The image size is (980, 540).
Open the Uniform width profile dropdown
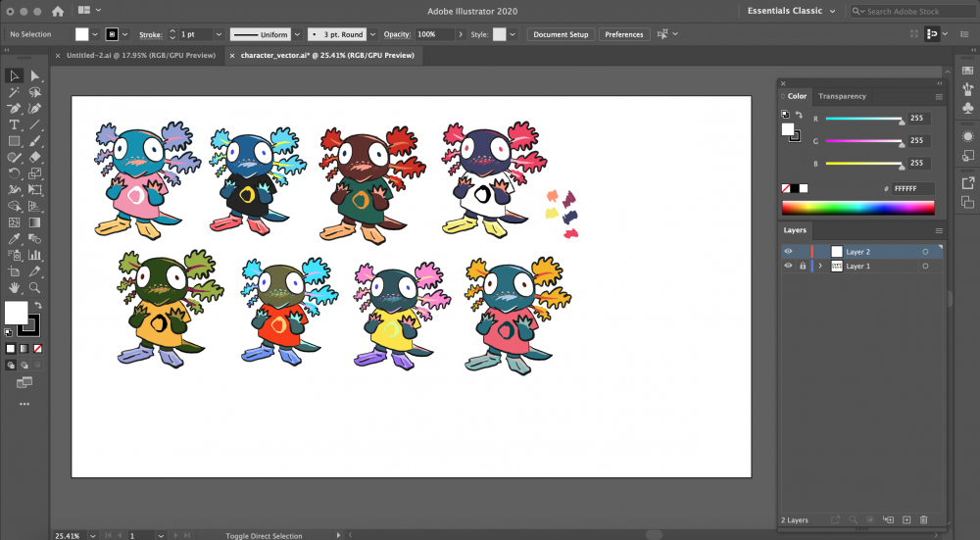(x=298, y=34)
